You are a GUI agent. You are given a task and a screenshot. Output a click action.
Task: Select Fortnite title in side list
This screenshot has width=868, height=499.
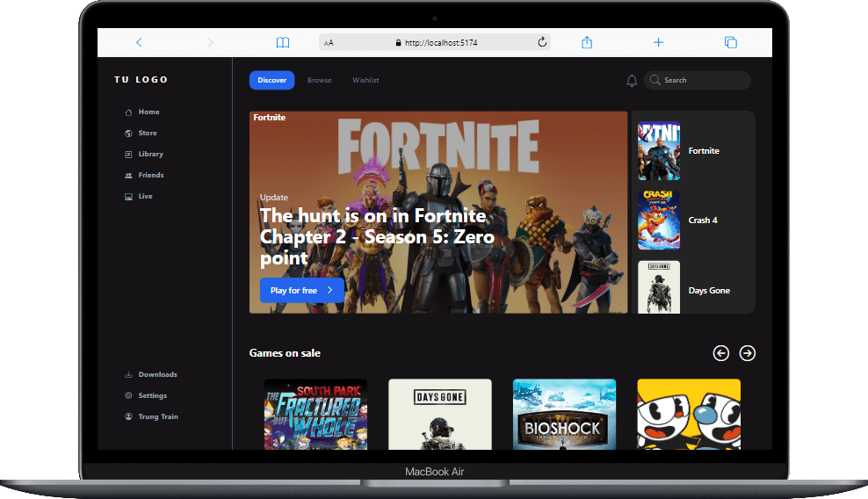(x=704, y=150)
